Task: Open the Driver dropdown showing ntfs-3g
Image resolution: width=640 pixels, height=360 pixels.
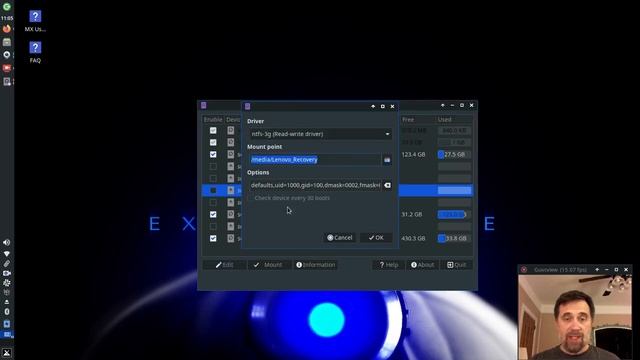Action: 320,134
